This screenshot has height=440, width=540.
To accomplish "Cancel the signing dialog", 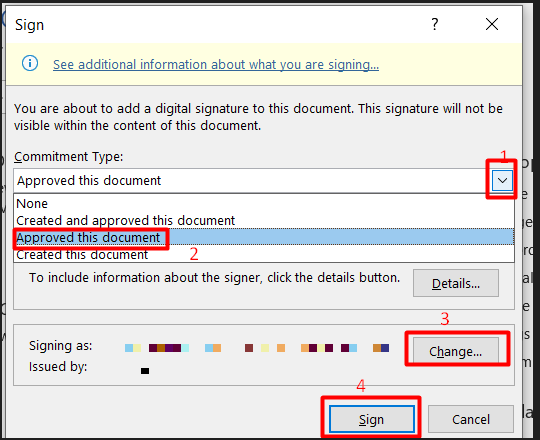I will [x=471, y=419].
